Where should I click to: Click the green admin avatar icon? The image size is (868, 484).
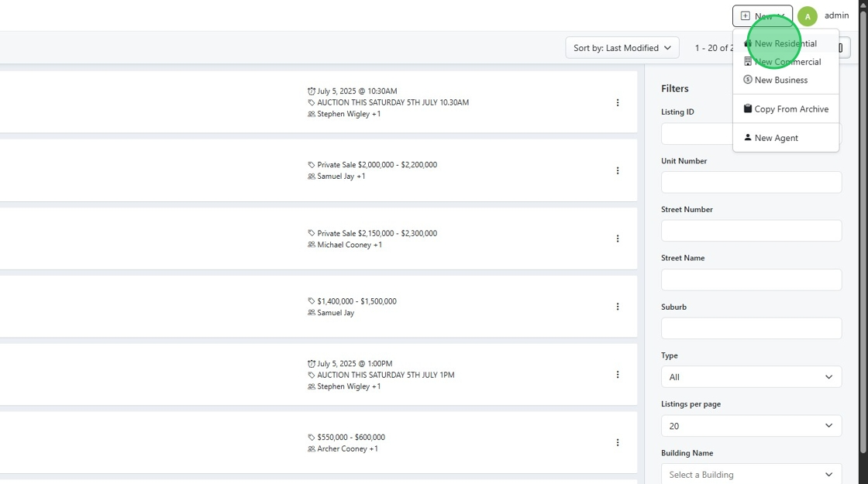[808, 16]
